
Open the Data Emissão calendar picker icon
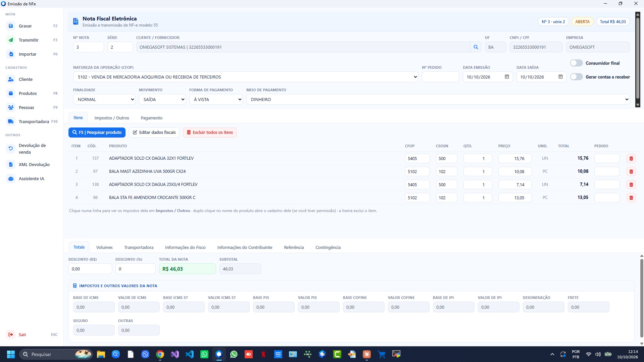point(507,77)
